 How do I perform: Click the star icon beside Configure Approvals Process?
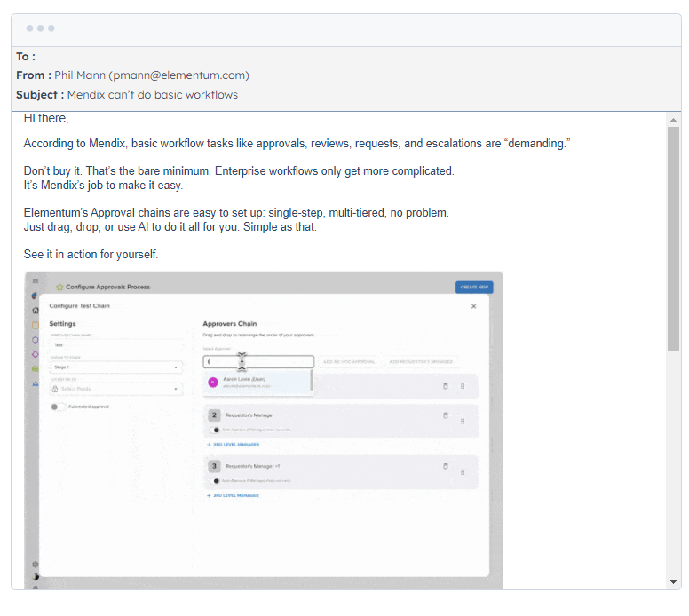point(59,287)
